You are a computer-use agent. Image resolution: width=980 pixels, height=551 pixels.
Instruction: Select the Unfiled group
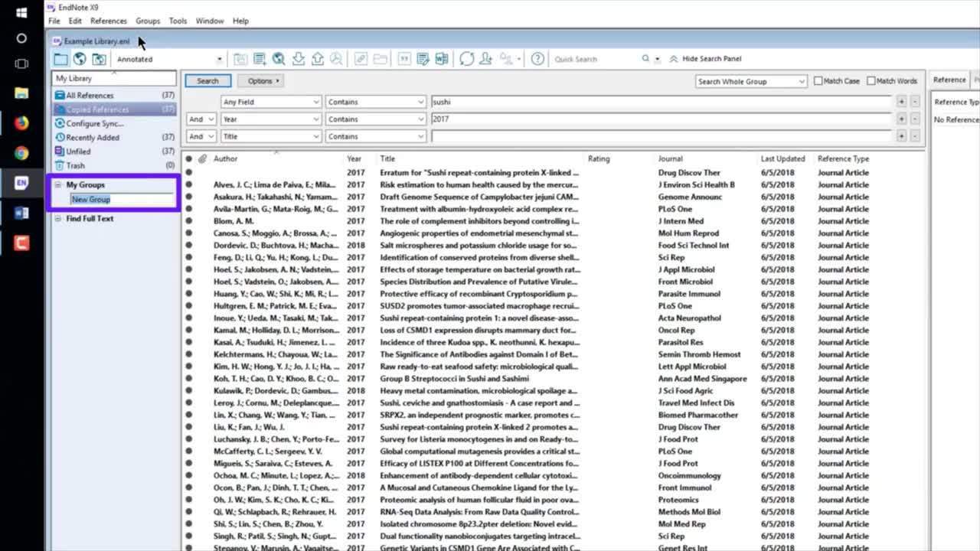pos(113,152)
